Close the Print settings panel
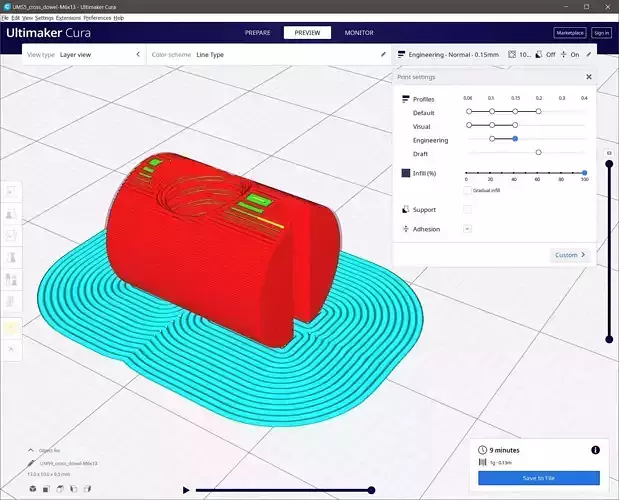 (x=589, y=77)
